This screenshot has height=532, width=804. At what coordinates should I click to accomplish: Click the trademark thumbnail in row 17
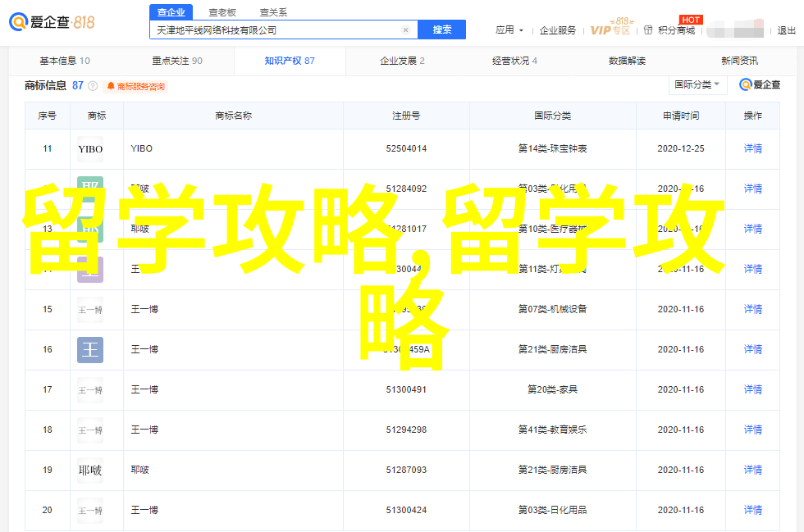[x=90, y=390]
